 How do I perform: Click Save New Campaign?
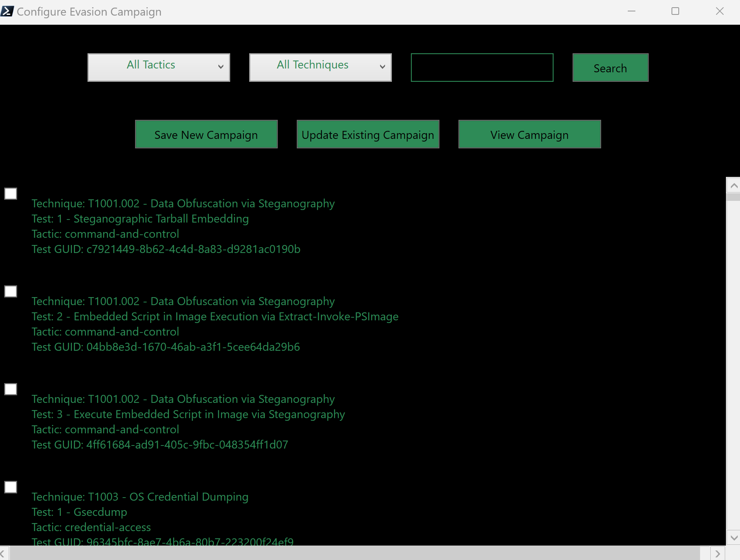pos(206,134)
